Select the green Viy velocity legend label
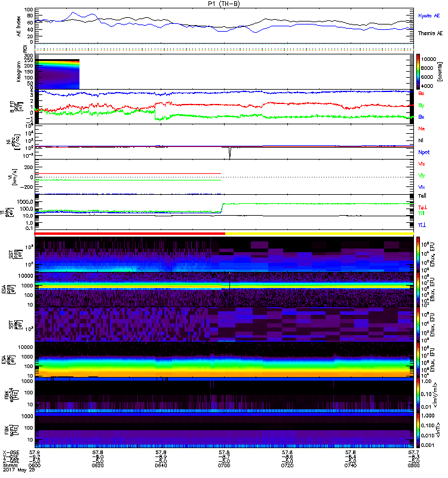This screenshot has height=478, width=448. (422, 175)
